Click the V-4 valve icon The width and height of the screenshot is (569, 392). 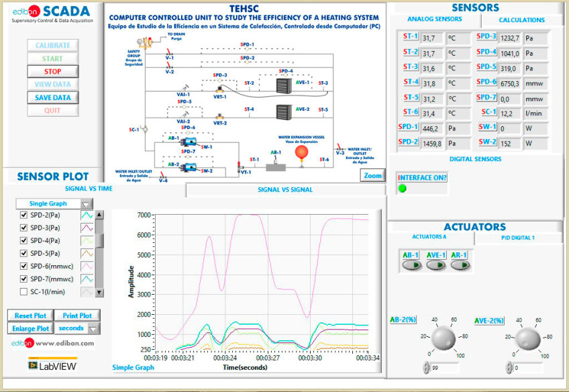[163, 175]
